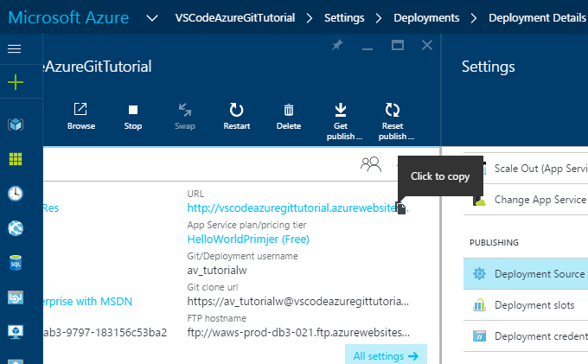This screenshot has height=364, width=588.
Task: Select the av_tutorialw username text
Action: point(217,271)
